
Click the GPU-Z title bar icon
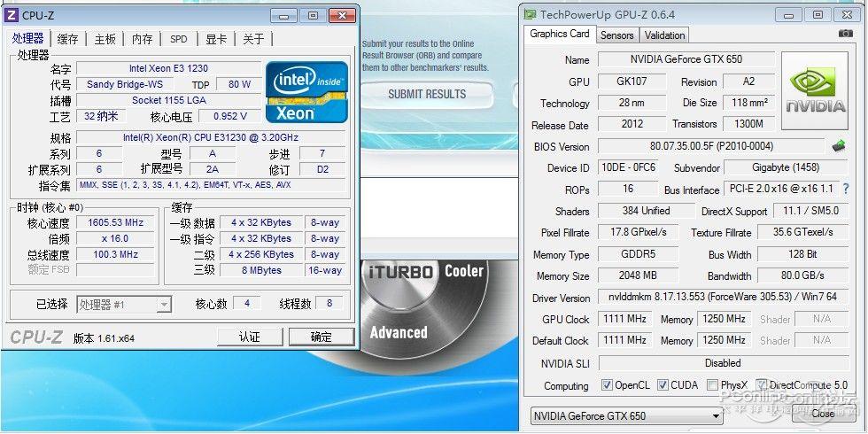coord(531,14)
